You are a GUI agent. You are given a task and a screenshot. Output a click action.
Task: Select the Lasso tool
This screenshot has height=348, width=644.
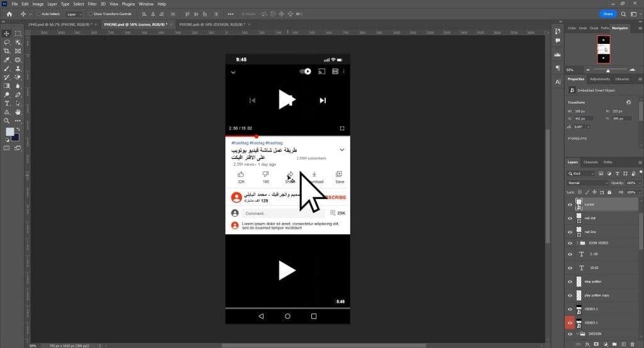[x=6, y=42]
